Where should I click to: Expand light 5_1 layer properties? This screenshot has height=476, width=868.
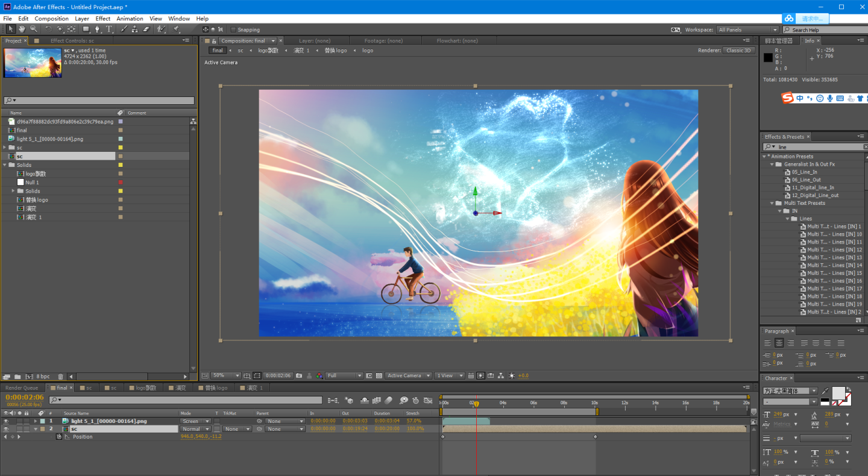tap(36, 421)
